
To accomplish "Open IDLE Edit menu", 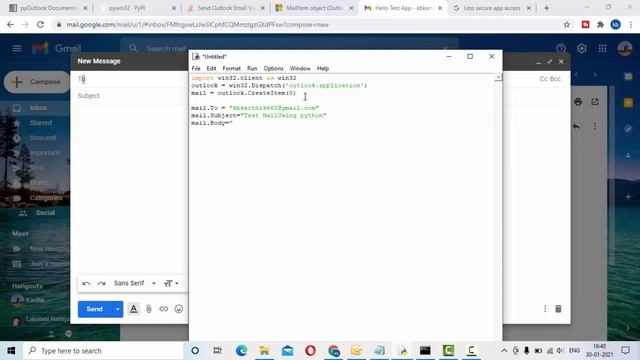I will 211,68.
